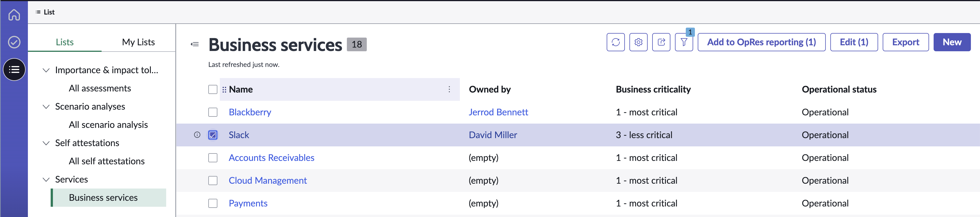Viewport: 980px width, 217px height.
Task: Open the checkmark tasks icon in sidebar
Action: click(x=14, y=42)
